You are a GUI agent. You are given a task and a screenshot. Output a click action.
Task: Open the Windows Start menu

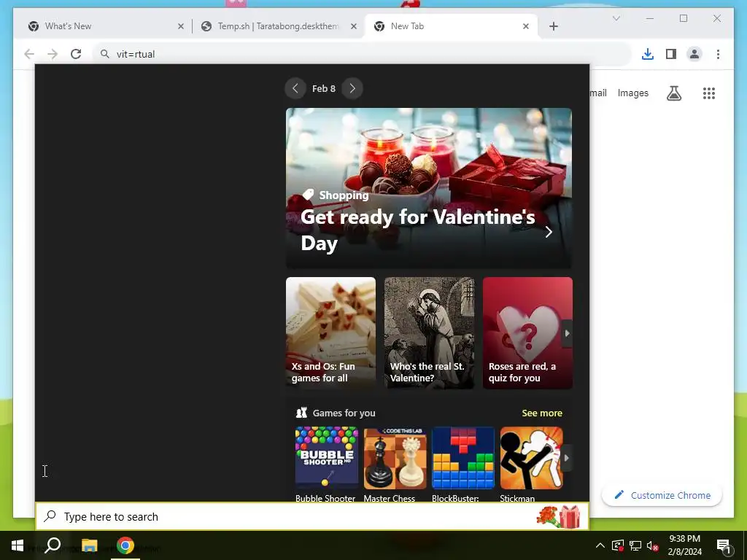[x=18, y=545]
